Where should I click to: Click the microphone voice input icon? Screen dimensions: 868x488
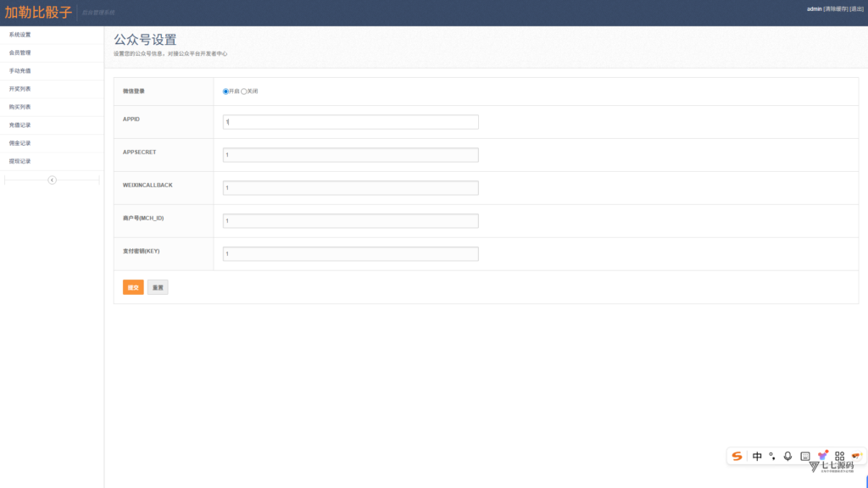point(787,456)
